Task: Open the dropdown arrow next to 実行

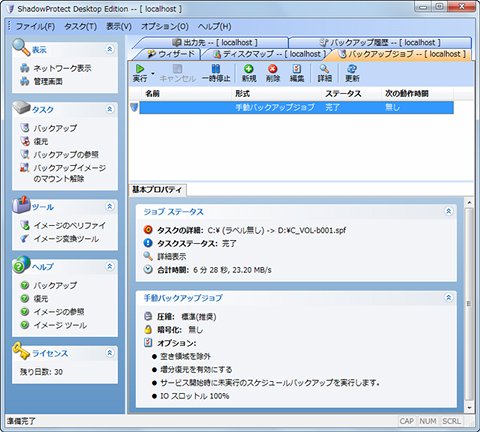Action: click(153, 73)
